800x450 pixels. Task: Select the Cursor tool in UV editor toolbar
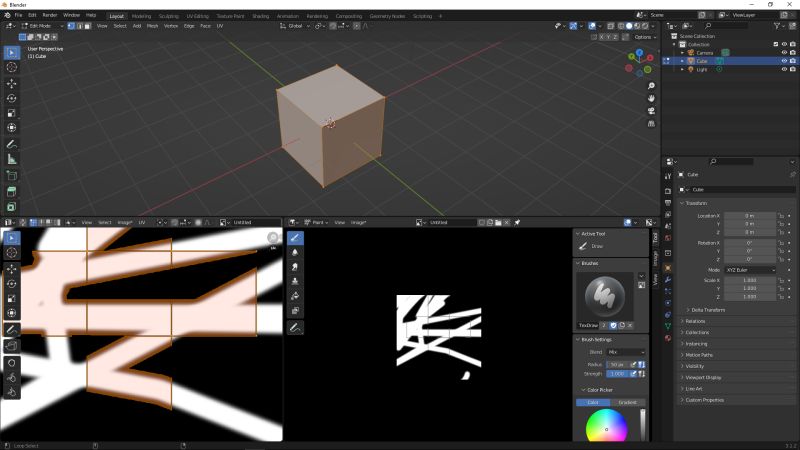tap(12, 253)
